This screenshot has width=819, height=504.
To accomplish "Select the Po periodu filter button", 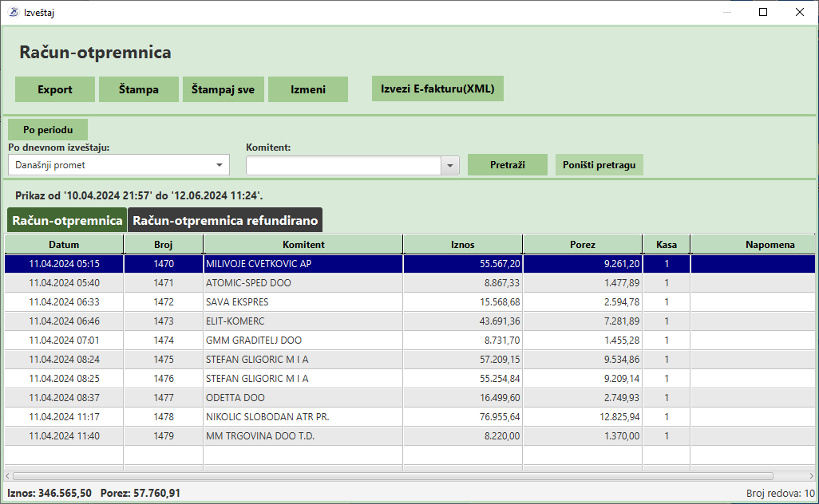I will tap(48, 130).
